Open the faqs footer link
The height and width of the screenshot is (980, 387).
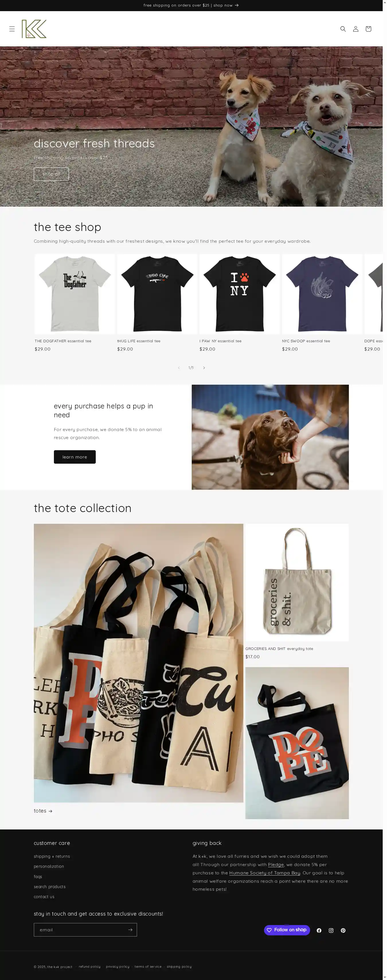click(x=38, y=876)
